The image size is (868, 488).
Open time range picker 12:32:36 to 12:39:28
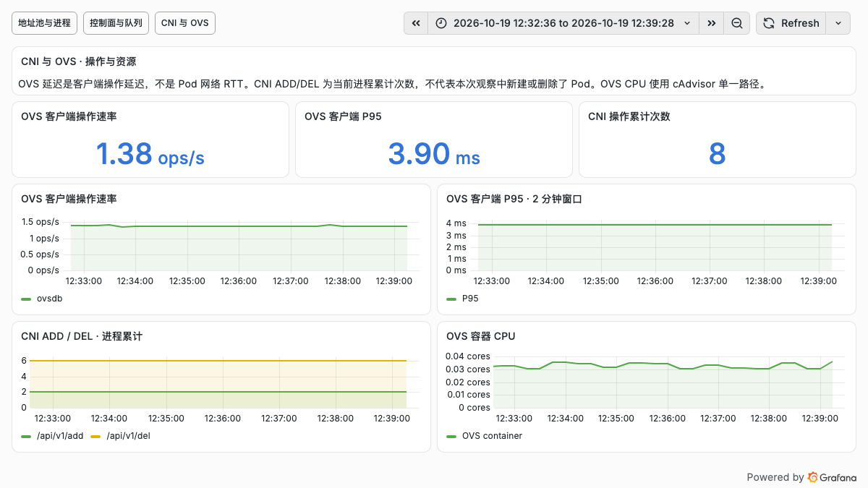coord(564,23)
